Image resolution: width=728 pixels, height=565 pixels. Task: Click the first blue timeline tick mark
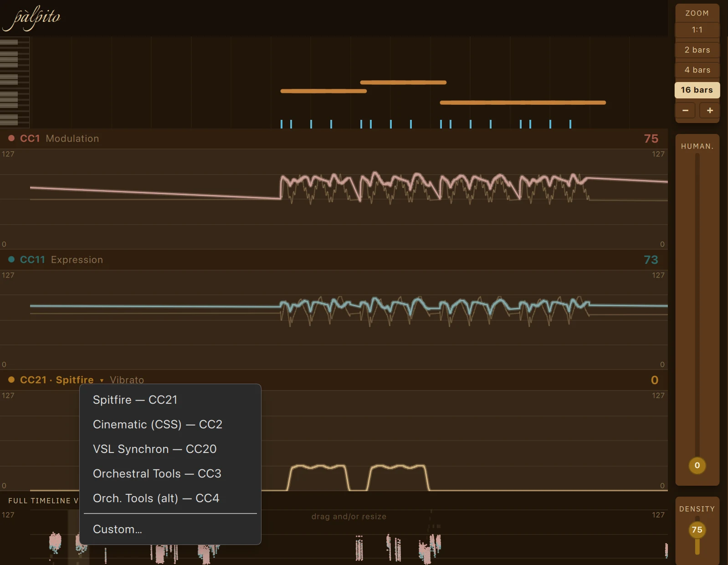click(282, 124)
